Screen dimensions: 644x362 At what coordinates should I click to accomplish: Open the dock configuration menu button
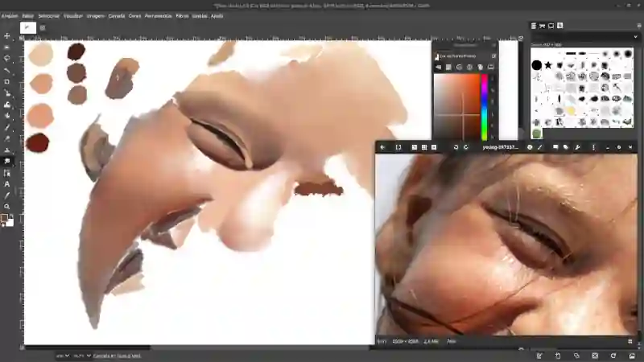pyautogui.click(x=638, y=26)
